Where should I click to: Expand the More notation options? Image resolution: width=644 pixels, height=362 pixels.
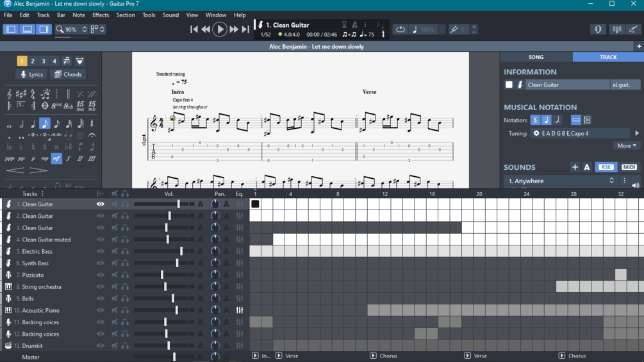coord(626,145)
